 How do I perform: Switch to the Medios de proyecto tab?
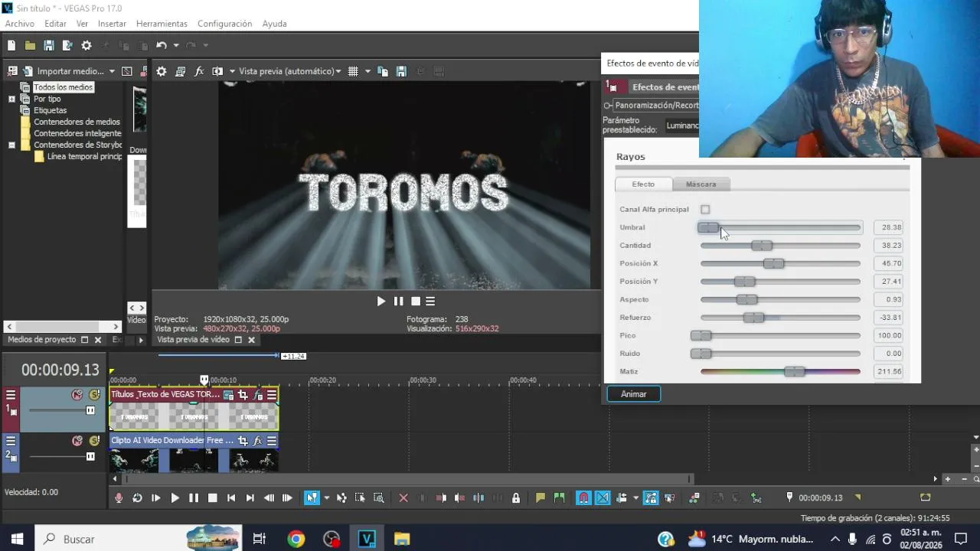point(41,340)
